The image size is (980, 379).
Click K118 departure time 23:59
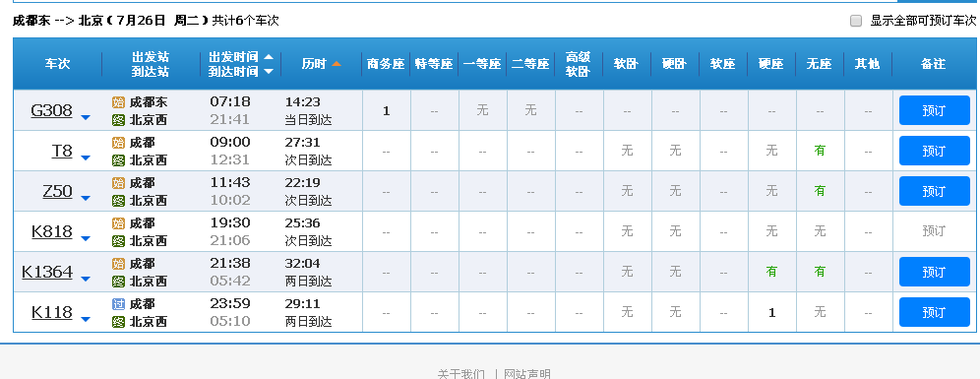(230, 303)
